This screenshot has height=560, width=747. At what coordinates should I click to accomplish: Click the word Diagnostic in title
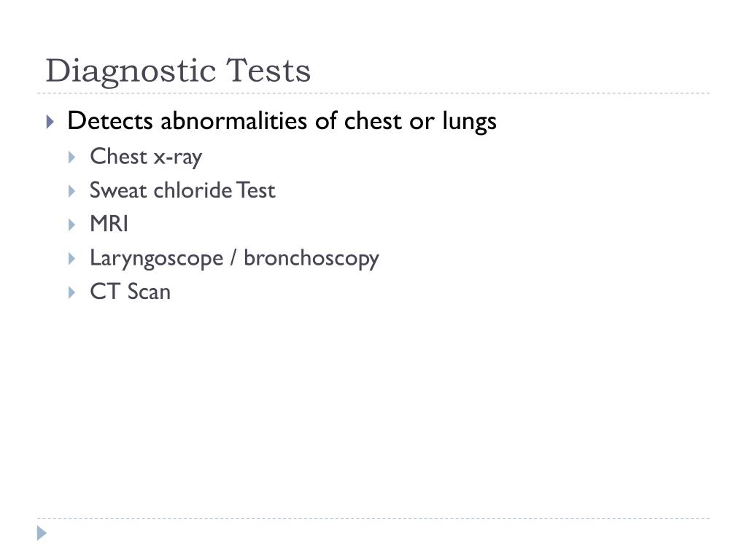pos(131,72)
